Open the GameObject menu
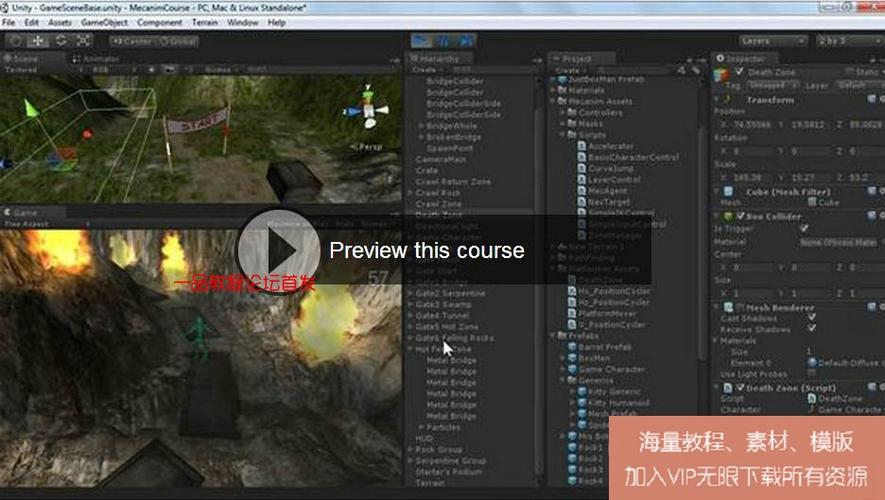Viewport: 885px width, 500px height. coord(104,23)
